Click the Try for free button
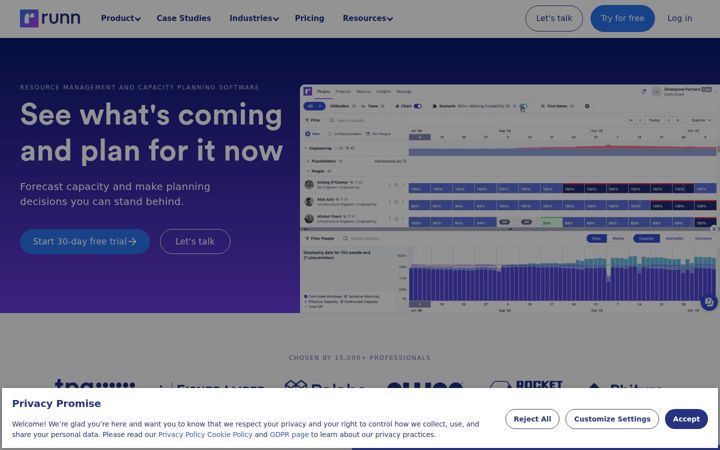The height and width of the screenshot is (450, 720). pyautogui.click(x=622, y=18)
